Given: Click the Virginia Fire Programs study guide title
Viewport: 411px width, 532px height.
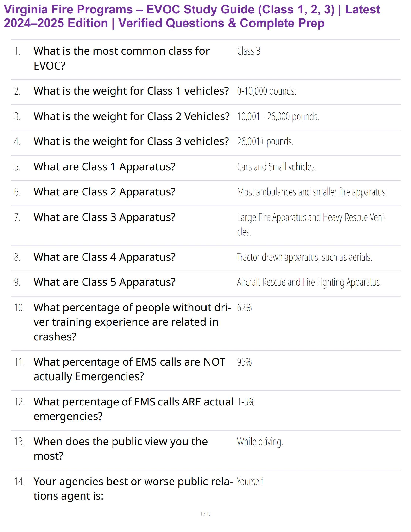Looking at the screenshot, I should pyautogui.click(x=192, y=16).
